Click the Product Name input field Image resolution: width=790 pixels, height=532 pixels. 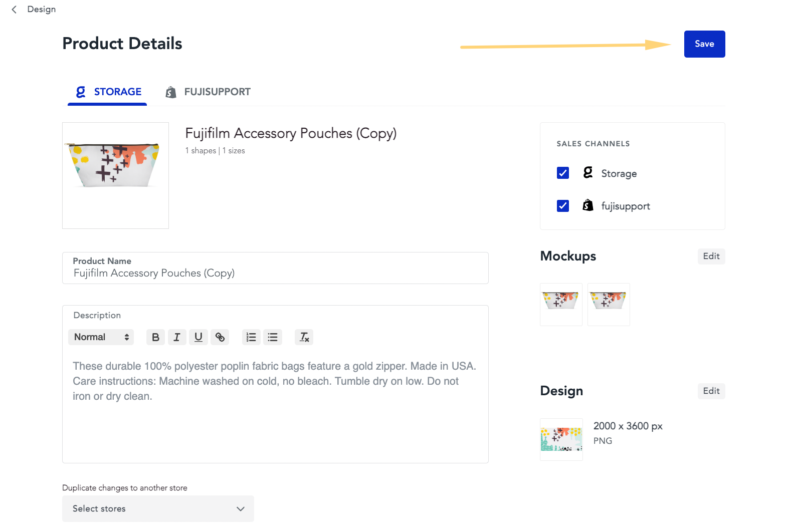[275, 273]
